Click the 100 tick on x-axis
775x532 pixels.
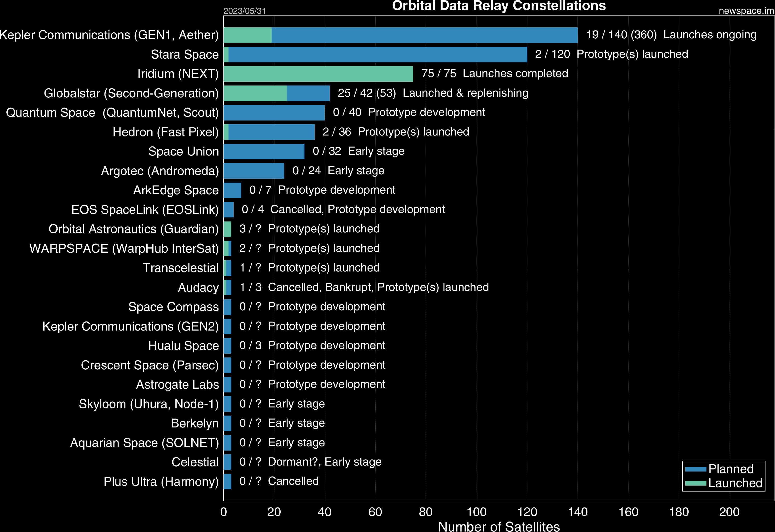(x=476, y=512)
